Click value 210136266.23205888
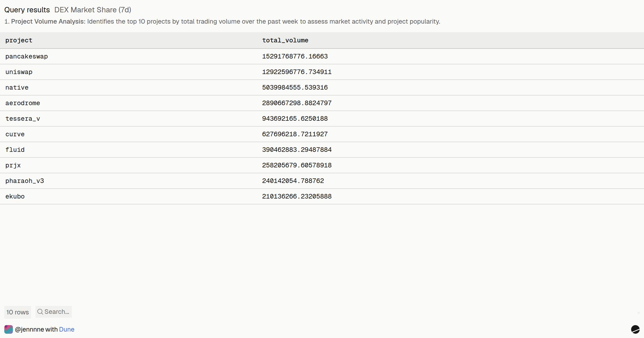Image resolution: width=644 pixels, height=338 pixels. (297, 196)
